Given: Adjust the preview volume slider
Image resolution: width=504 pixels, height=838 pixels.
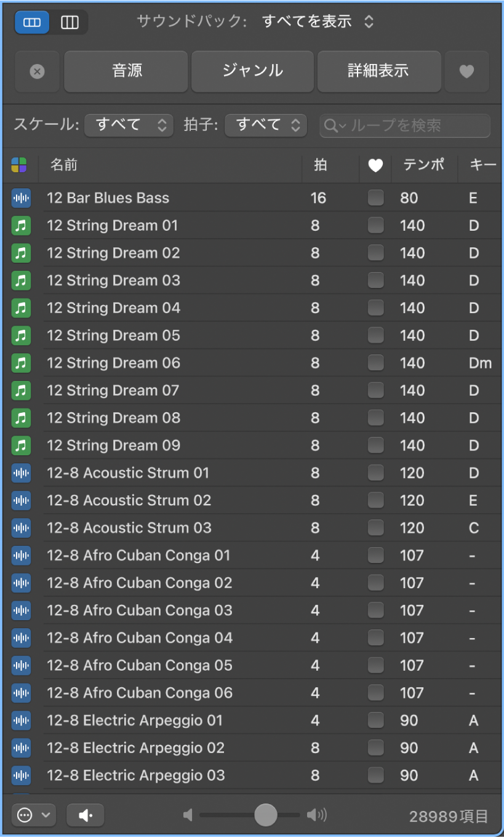Looking at the screenshot, I should (266, 815).
